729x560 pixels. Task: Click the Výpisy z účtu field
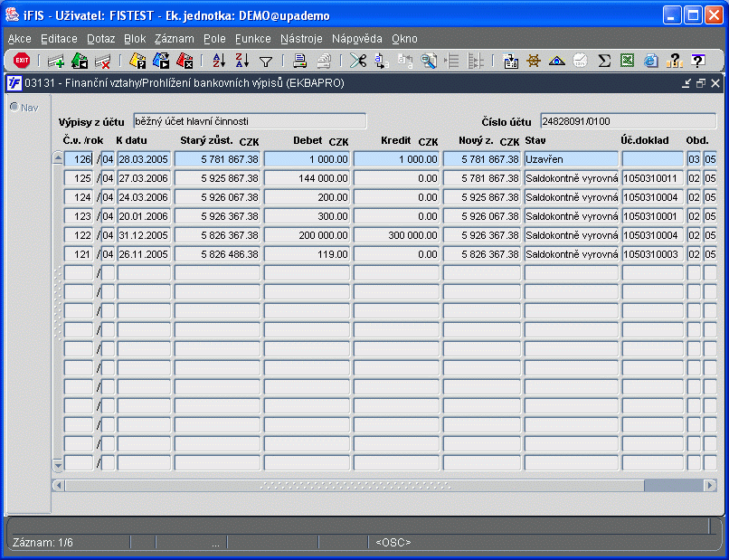point(250,121)
